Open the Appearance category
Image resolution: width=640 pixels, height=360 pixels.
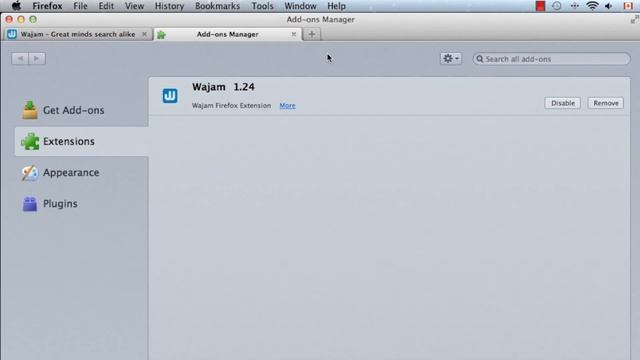81,173
